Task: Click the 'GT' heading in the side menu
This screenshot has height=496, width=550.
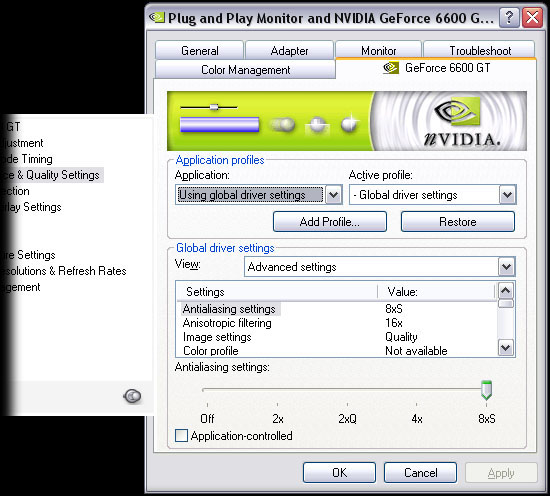Action: tap(13, 126)
